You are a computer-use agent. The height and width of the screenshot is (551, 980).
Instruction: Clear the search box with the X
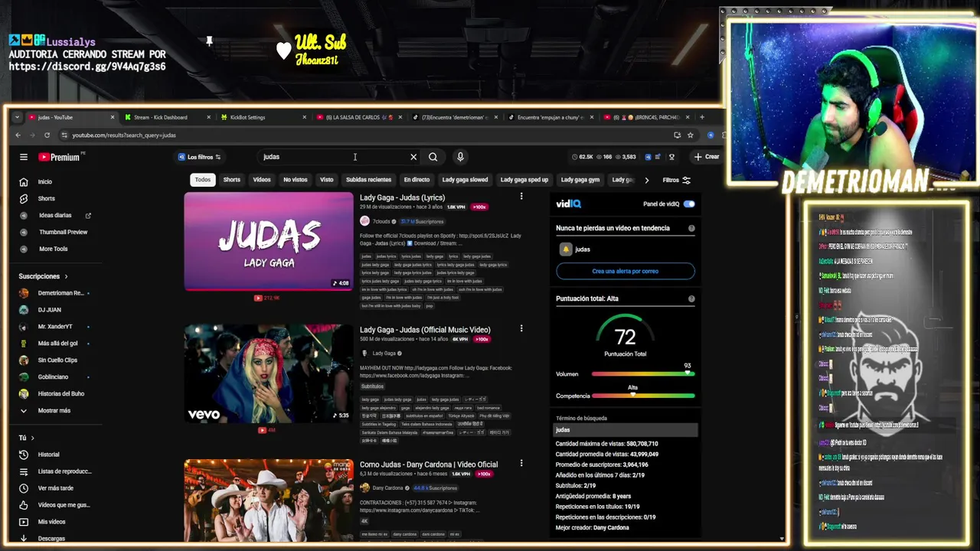click(413, 157)
